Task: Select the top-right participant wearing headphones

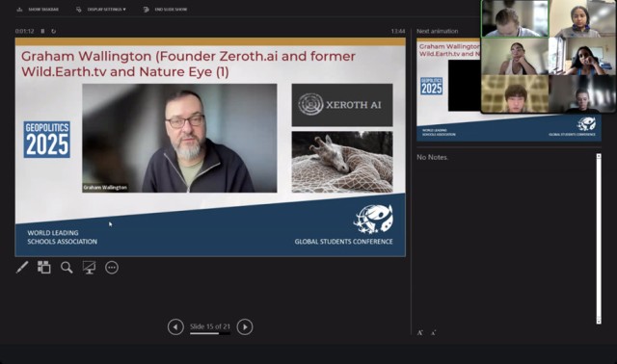Action: coord(582,18)
